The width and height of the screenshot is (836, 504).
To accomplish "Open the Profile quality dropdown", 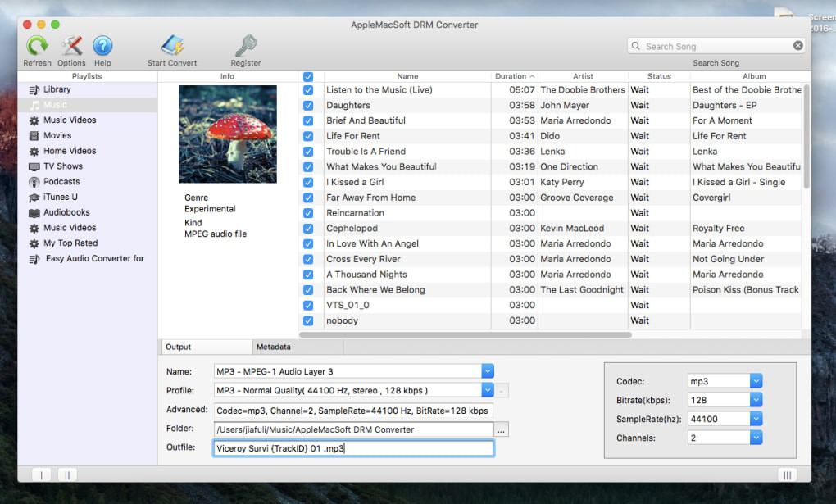I will click(488, 390).
